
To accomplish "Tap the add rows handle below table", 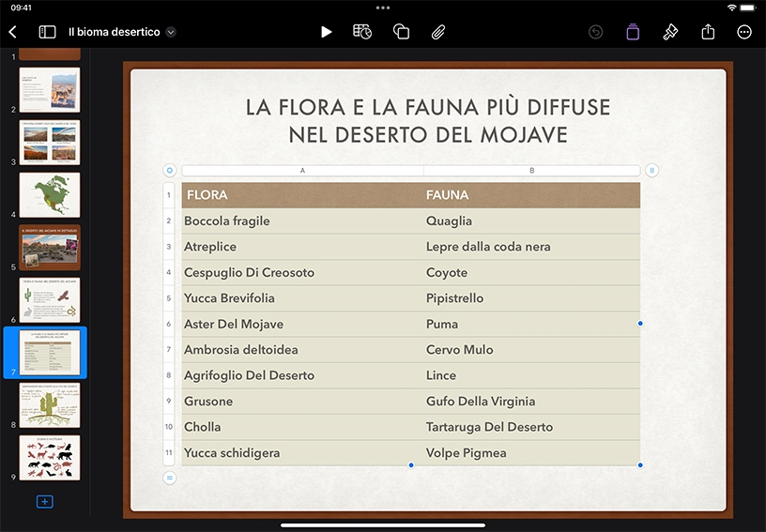I will tap(170, 478).
